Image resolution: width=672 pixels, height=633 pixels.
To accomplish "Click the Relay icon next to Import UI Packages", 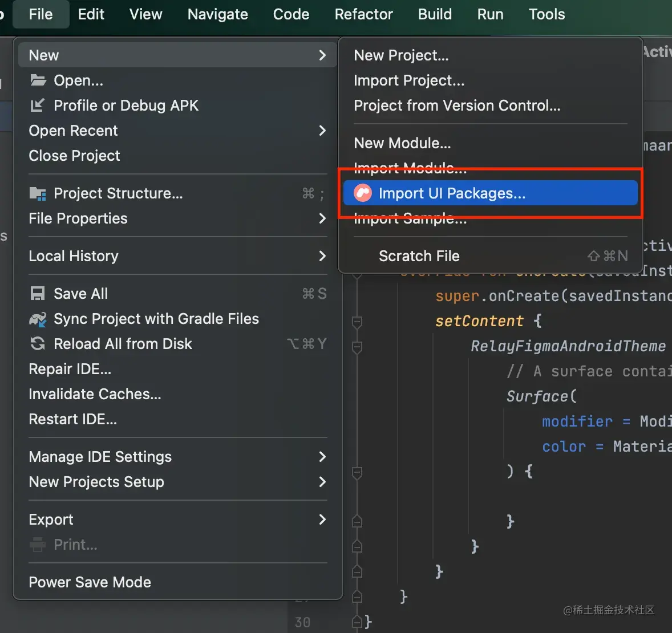I will [x=363, y=193].
